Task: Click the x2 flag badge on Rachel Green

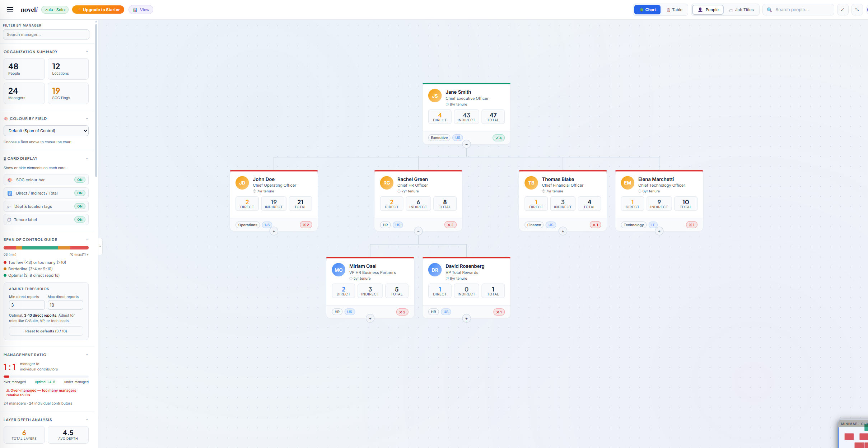Action: pyautogui.click(x=450, y=225)
